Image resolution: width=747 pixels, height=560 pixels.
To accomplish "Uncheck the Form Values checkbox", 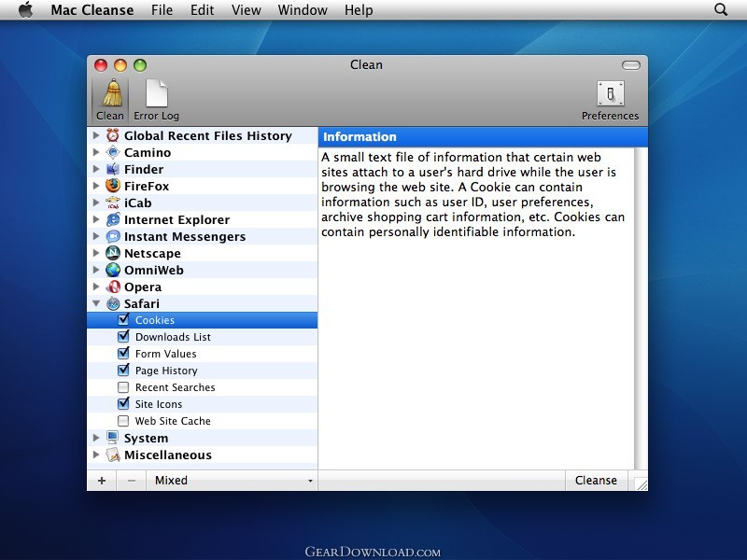I will [123, 354].
